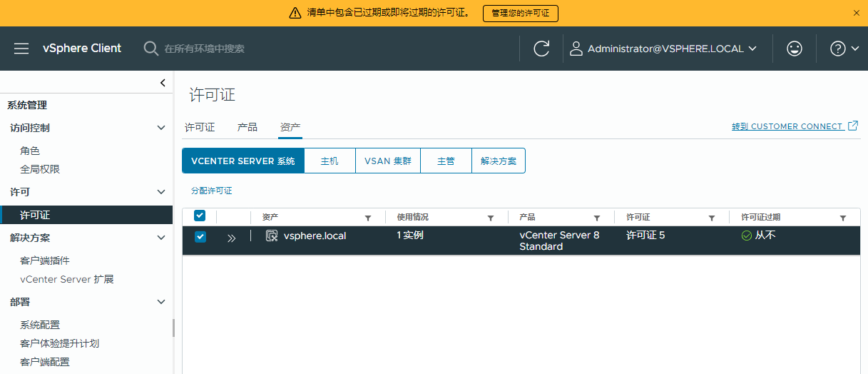Collapse the 访问控制 section
The image size is (868, 374).
(x=161, y=128)
